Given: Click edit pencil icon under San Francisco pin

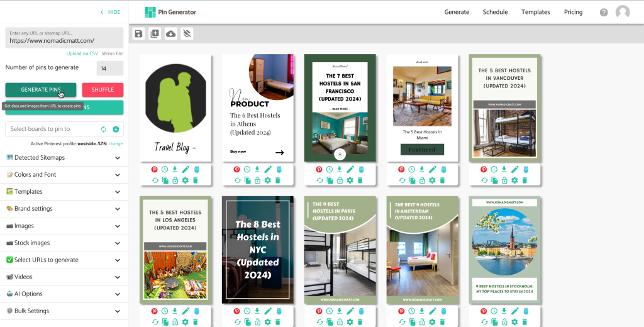Looking at the screenshot, I should pos(350,170).
